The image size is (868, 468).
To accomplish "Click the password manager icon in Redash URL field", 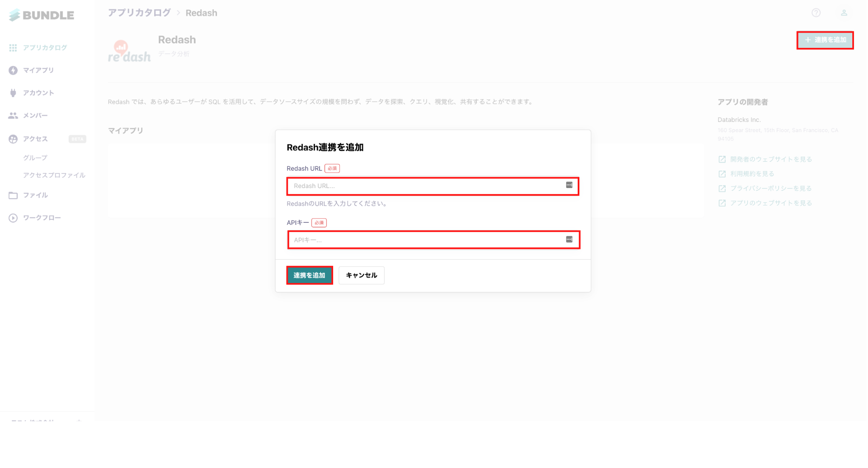I will (569, 185).
